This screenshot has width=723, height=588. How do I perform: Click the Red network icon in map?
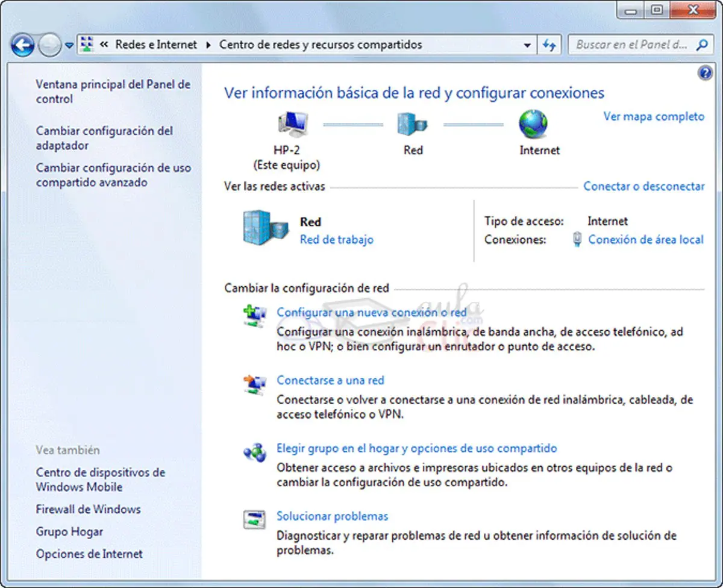coord(413,125)
